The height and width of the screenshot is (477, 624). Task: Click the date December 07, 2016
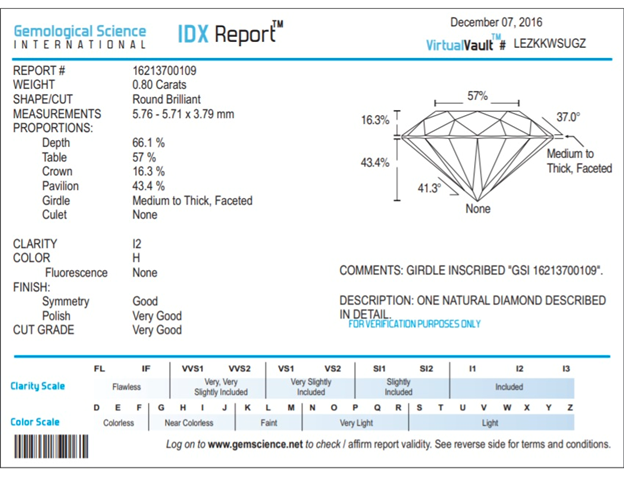tap(496, 22)
